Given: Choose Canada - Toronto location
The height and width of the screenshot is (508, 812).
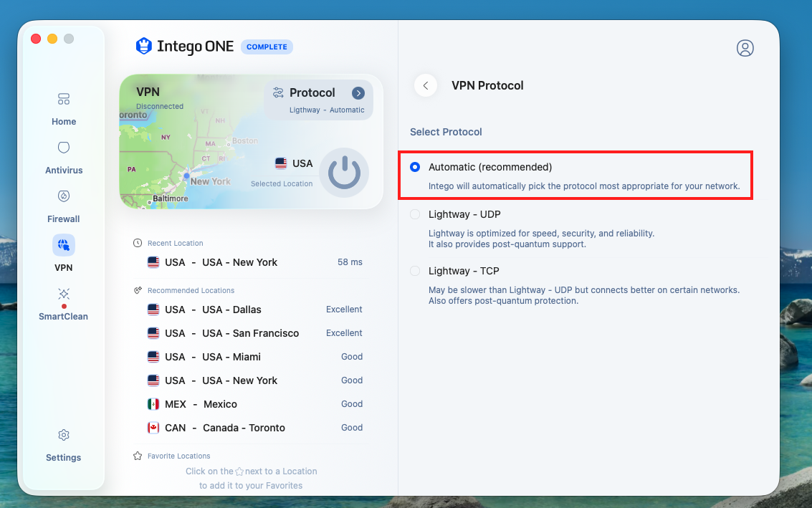Looking at the screenshot, I should pos(255,428).
